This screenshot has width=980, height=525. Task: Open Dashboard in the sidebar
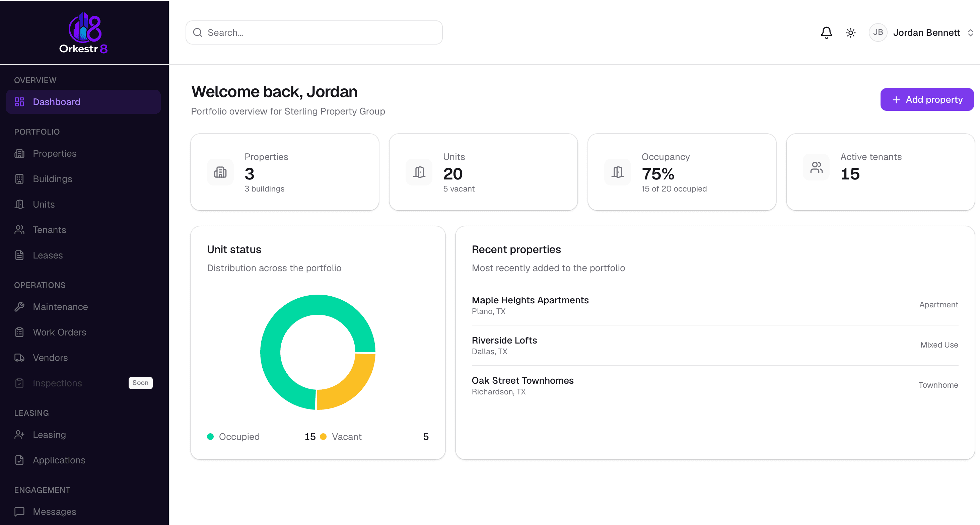[83, 102]
